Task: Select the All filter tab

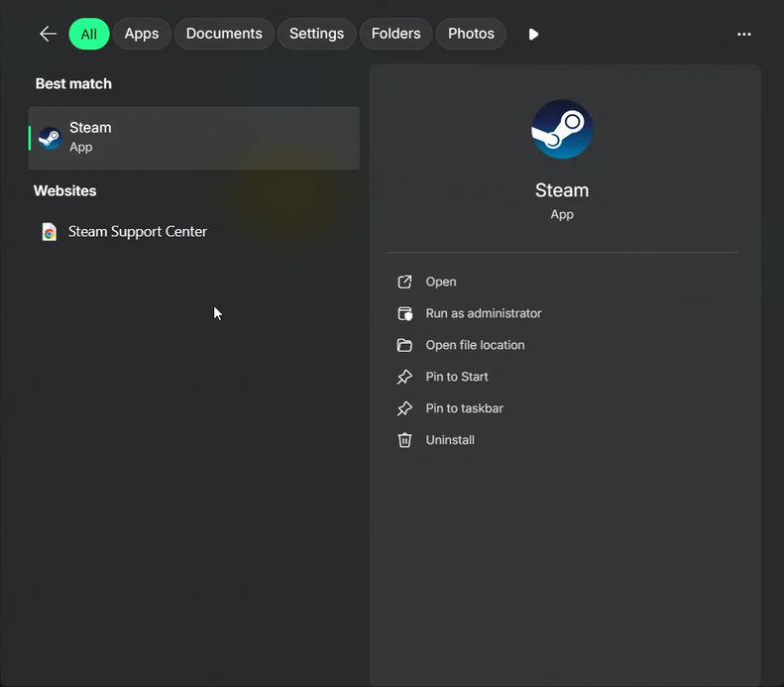Action: coord(89,34)
